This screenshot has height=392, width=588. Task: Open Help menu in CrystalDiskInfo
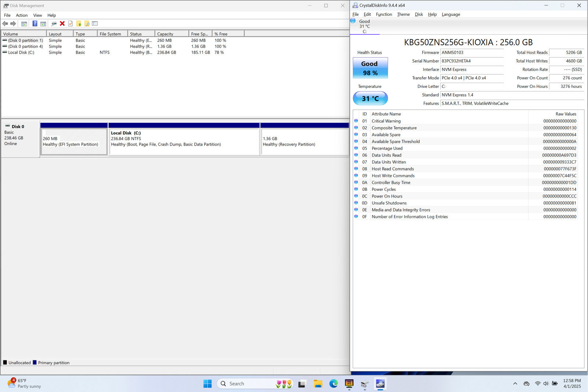point(432,14)
